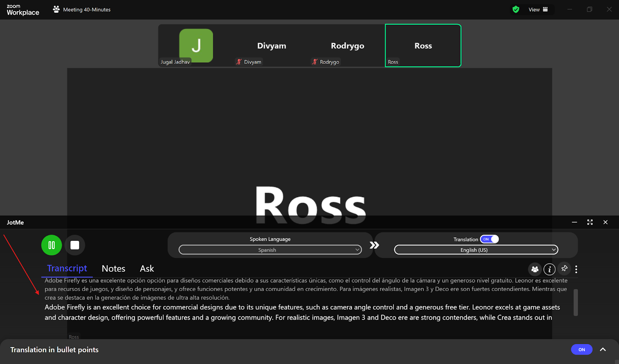Open the translation language dropdown English (US)
Image resolution: width=619 pixels, height=364 pixels.
click(x=476, y=250)
